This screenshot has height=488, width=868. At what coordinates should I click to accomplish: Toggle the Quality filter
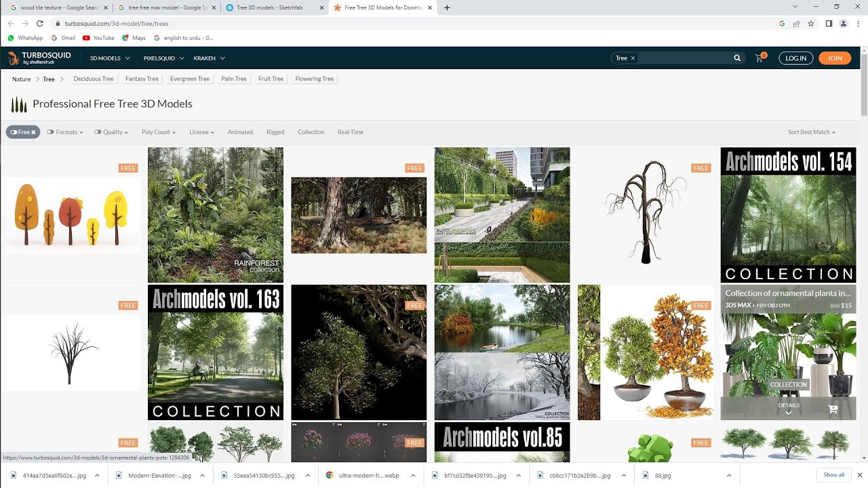(111, 132)
